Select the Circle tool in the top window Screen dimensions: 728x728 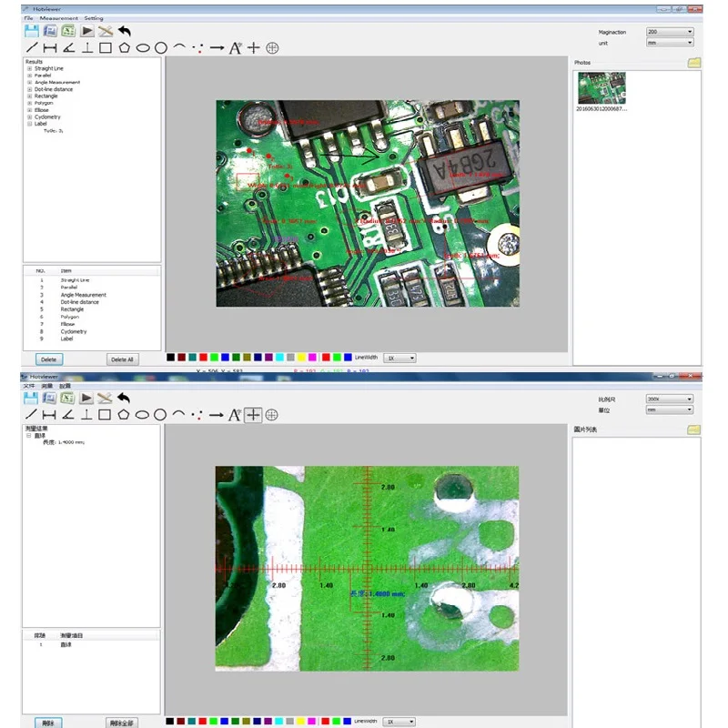tap(161, 48)
